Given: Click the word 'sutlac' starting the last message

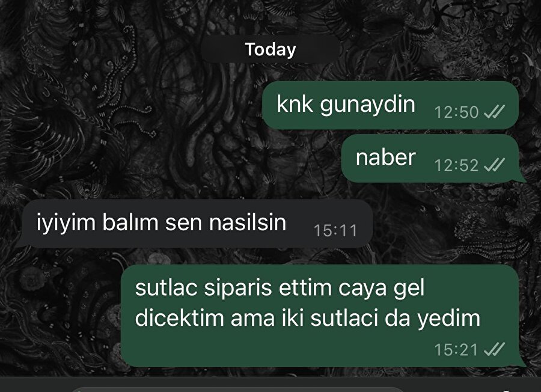Looking at the screenshot, I should coord(166,288).
